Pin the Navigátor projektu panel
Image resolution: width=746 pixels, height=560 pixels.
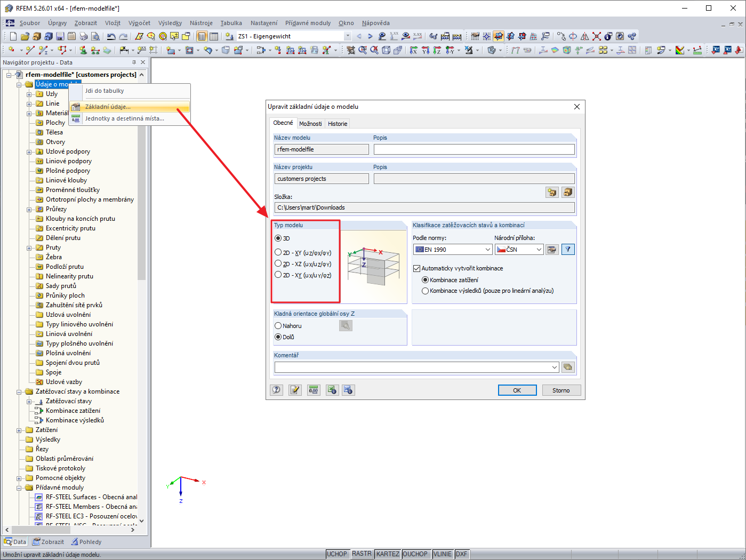[x=134, y=62]
